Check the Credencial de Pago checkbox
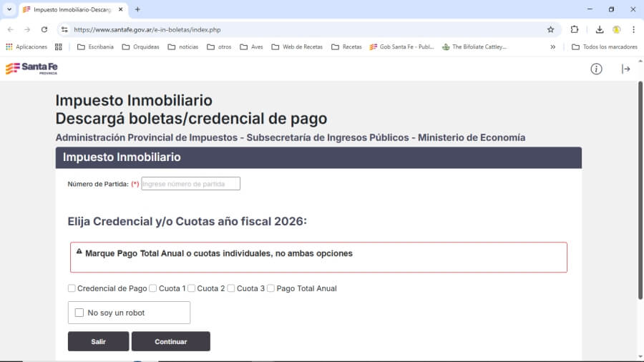 tap(72, 288)
